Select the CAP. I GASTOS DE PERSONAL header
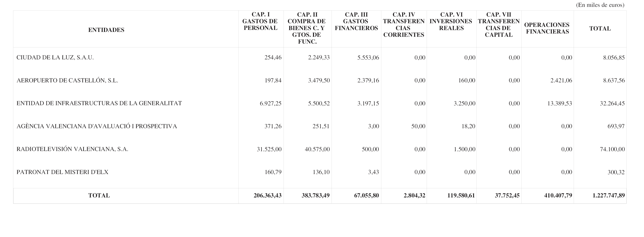644x237 pixels. pos(260,21)
